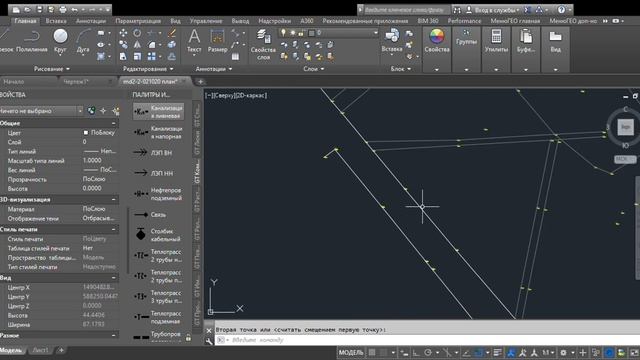Open the layer name dropdown list
Viewport: 640px width, 360px height.
375,33
